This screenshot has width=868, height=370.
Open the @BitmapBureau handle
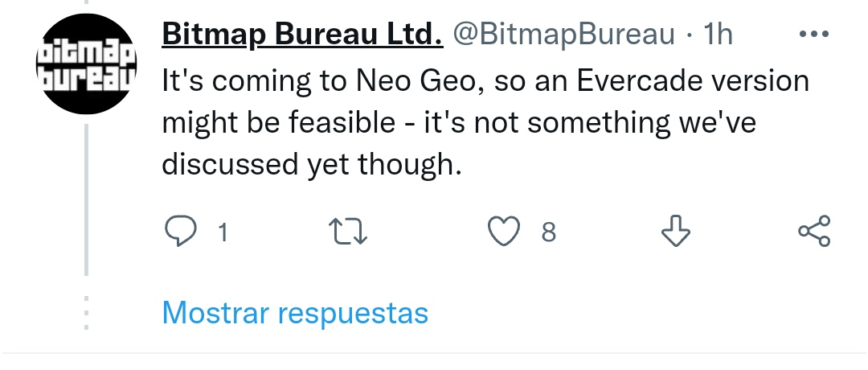pos(564,35)
